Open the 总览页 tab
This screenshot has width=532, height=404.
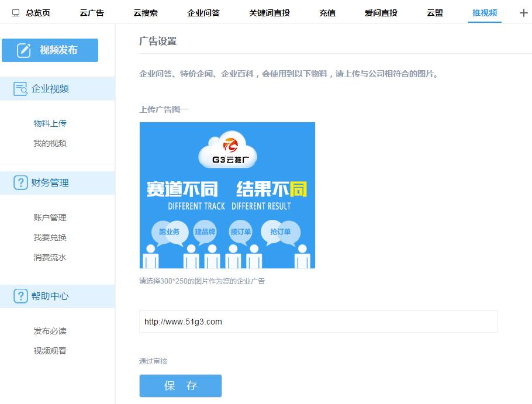[38, 13]
